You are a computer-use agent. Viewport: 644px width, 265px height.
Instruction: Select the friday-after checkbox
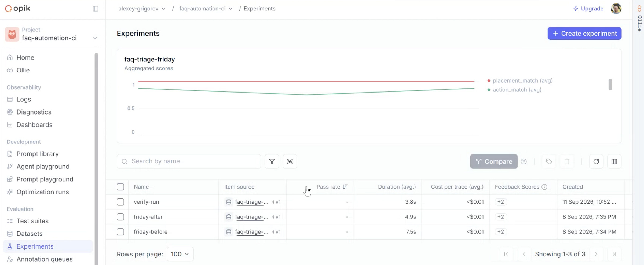120,217
